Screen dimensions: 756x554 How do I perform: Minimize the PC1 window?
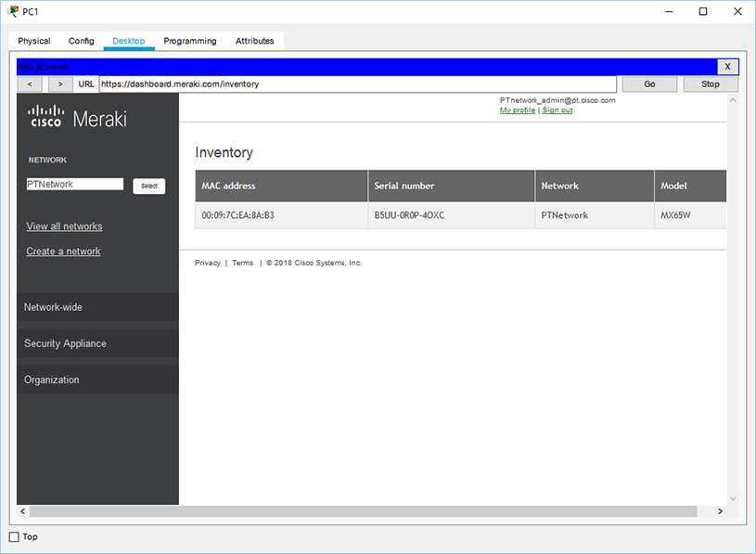[669, 11]
